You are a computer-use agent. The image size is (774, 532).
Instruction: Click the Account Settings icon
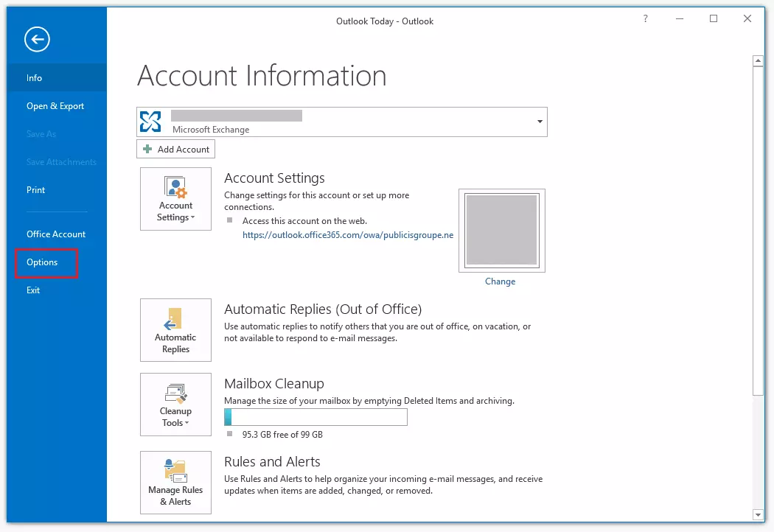tap(175, 189)
